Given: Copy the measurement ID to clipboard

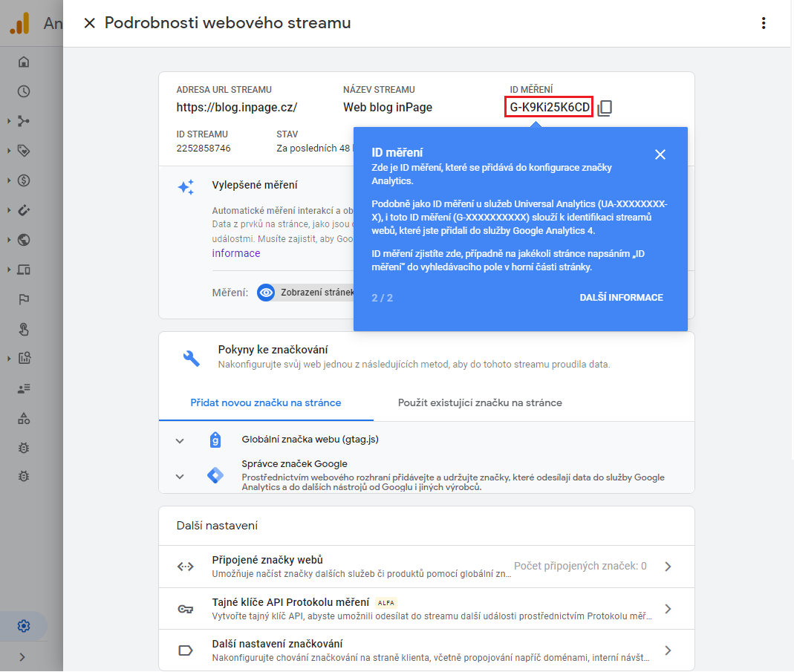Looking at the screenshot, I should click(605, 108).
